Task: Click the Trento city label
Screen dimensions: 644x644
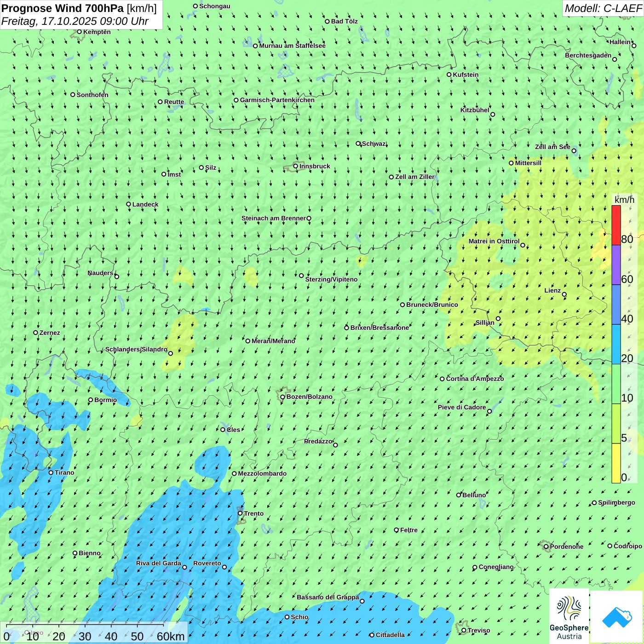Action: pos(254,513)
